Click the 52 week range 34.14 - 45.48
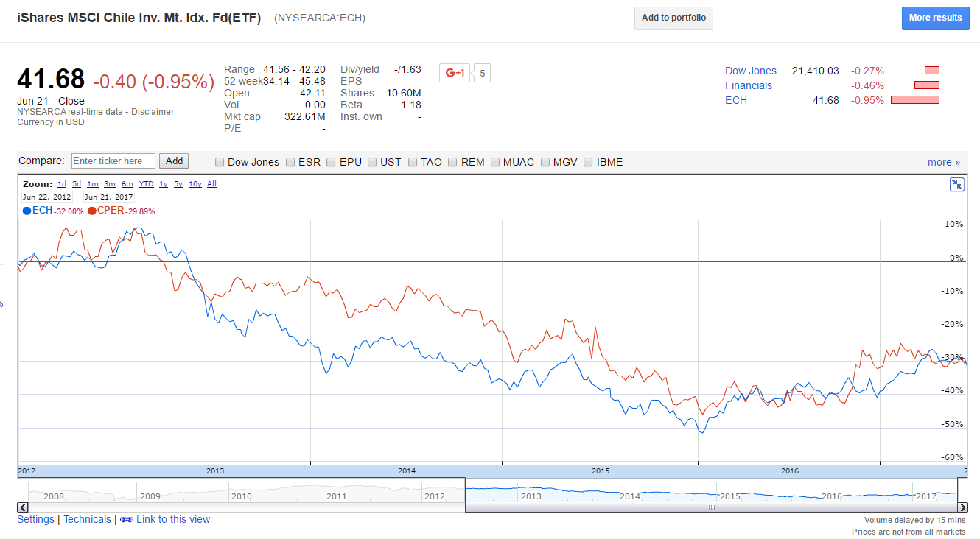This screenshot has height=539, width=980. click(x=294, y=81)
